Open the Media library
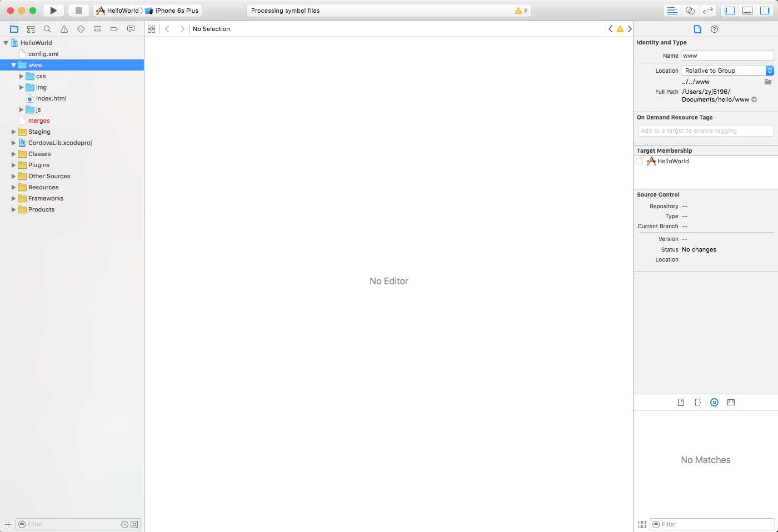The image size is (778, 532). [x=731, y=402]
